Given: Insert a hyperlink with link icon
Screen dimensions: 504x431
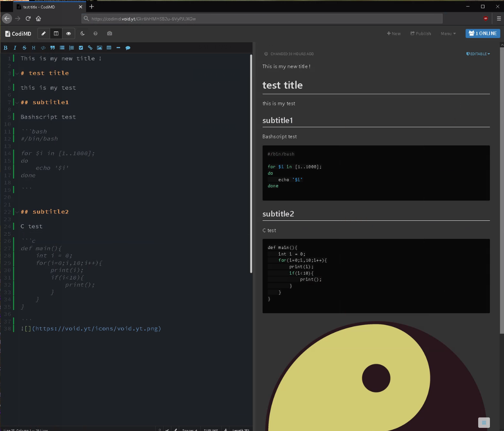Looking at the screenshot, I should coord(90,48).
